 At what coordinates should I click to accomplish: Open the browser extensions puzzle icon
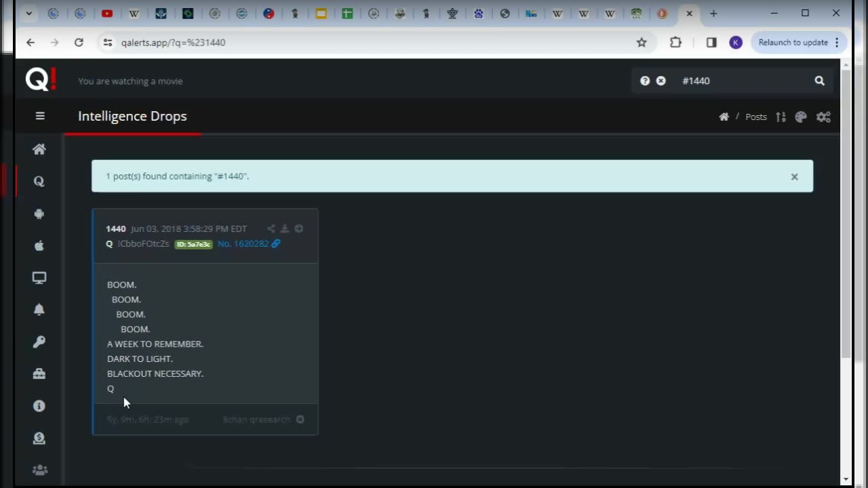click(x=675, y=42)
